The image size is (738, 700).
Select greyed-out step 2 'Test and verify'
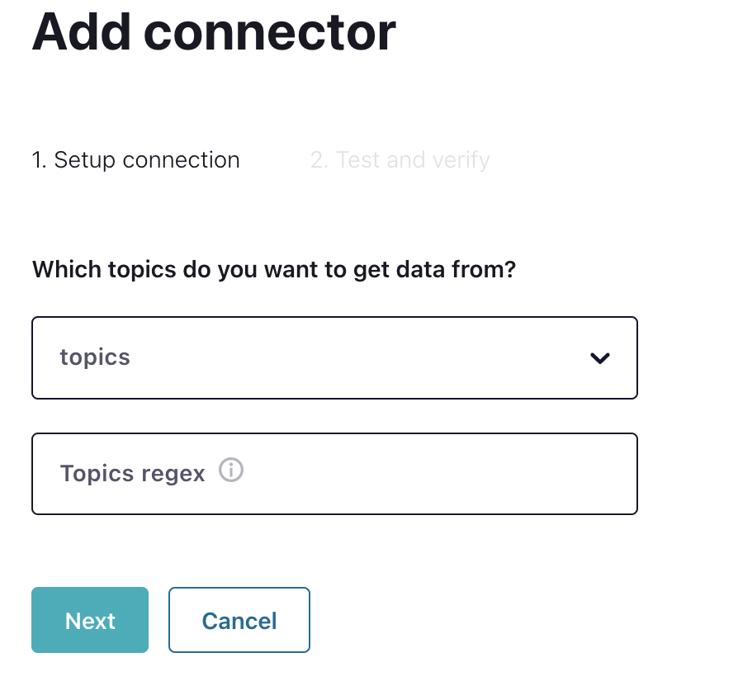pos(400,160)
